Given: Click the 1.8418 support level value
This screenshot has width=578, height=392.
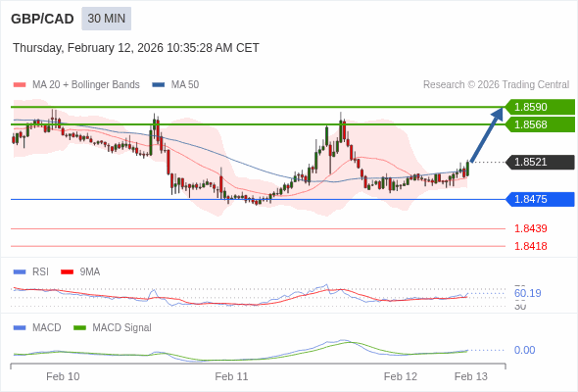Looking at the screenshot, I should (530, 246).
